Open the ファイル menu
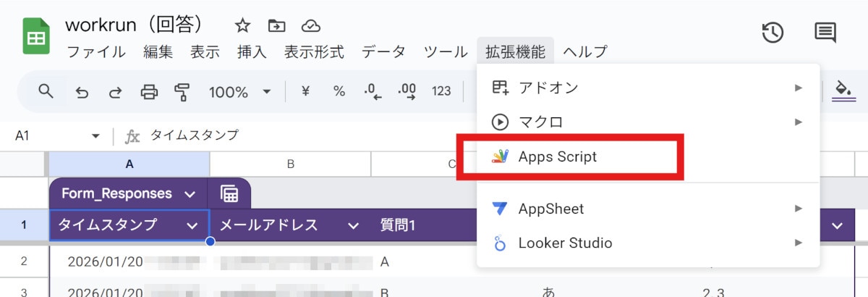868x297 pixels. (95, 52)
